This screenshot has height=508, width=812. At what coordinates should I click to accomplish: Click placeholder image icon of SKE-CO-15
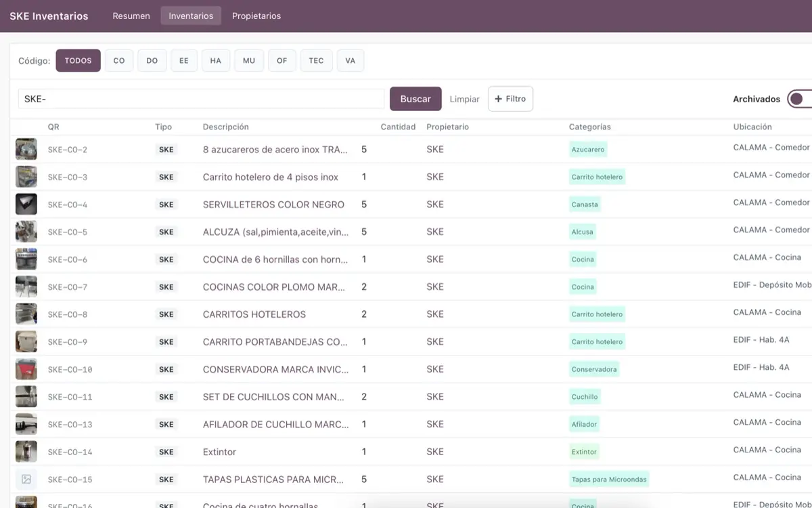[x=26, y=479]
